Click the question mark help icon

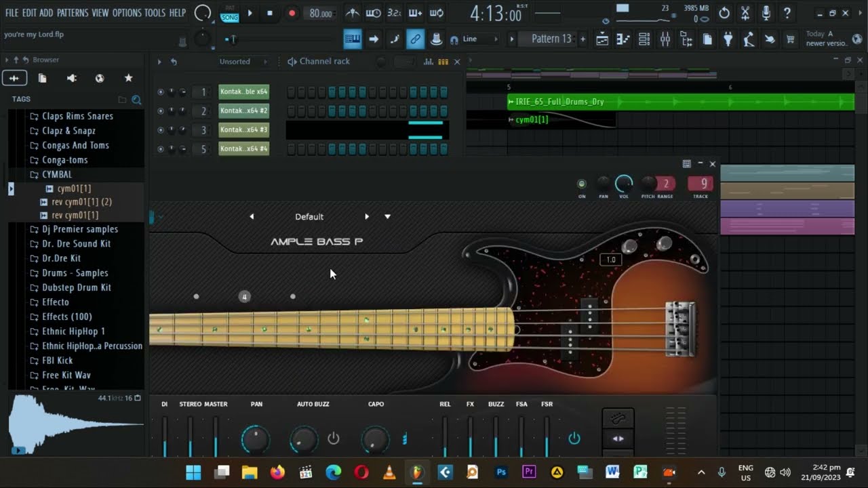point(787,13)
